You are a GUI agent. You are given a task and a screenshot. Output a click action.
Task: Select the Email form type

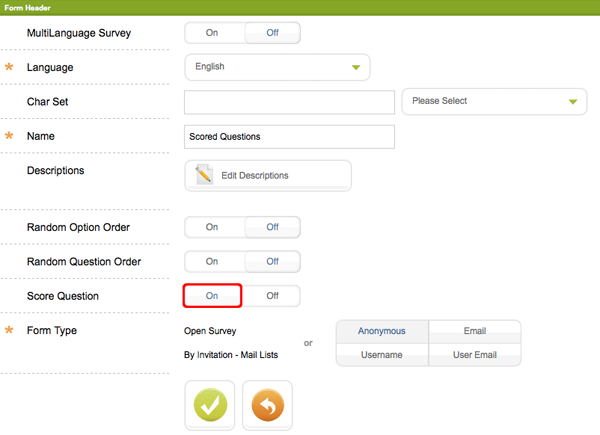point(474,331)
